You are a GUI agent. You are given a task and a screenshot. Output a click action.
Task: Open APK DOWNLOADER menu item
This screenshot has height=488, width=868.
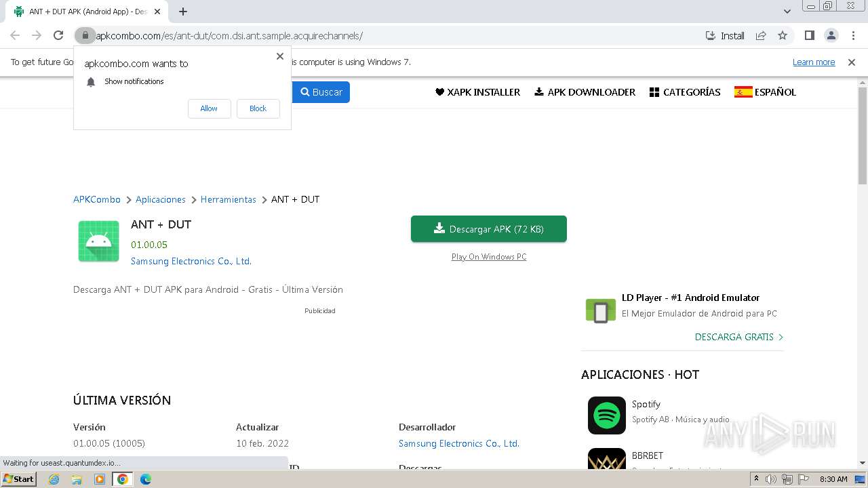pyautogui.click(x=585, y=92)
